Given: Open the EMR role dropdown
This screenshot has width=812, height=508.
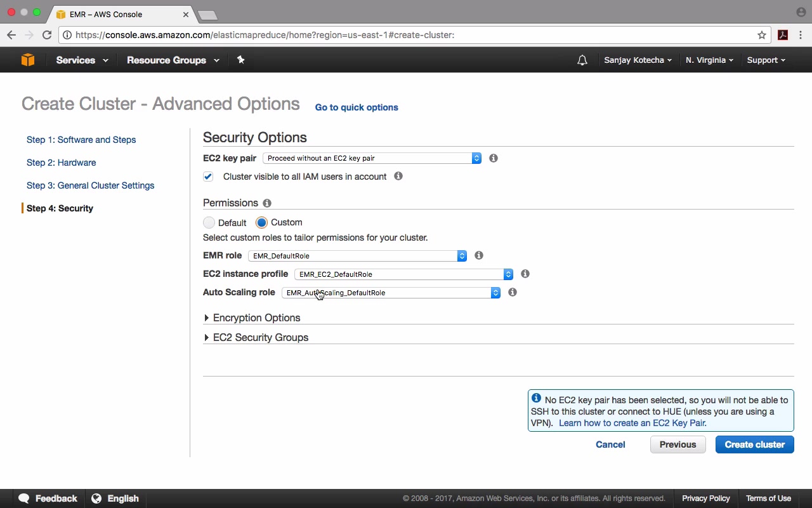Looking at the screenshot, I should (359, 256).
